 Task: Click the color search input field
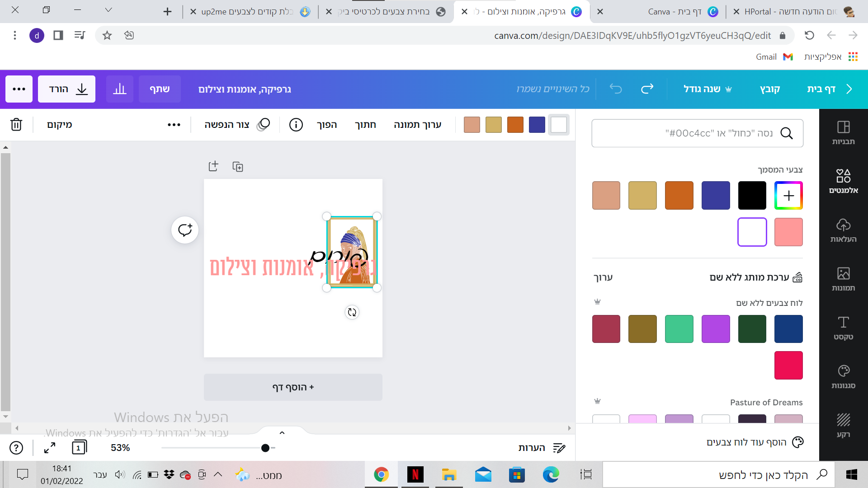[697, 133]
